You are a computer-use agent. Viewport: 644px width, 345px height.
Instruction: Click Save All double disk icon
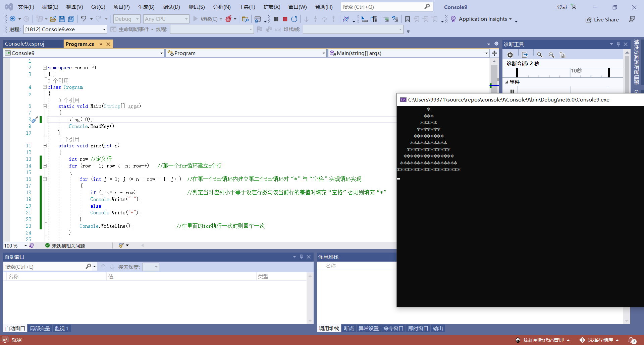(71, 19)
